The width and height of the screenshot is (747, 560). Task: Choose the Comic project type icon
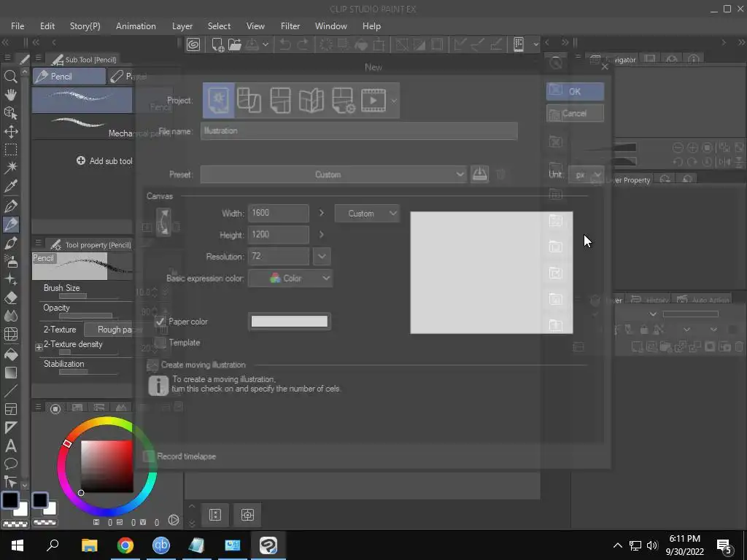click(x=280, y=100)
